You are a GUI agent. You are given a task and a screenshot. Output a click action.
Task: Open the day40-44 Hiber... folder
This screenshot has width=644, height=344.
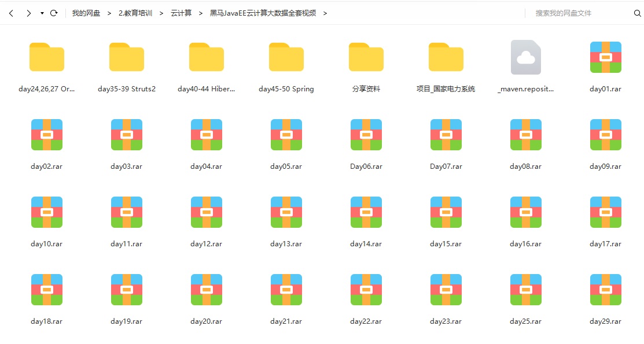(x=207, y=57)
